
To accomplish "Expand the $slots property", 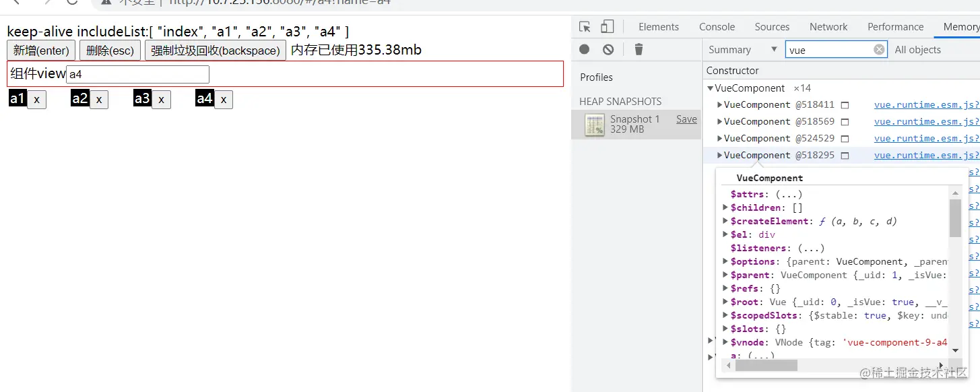I will pyautogui.click(x=725, y=329).
